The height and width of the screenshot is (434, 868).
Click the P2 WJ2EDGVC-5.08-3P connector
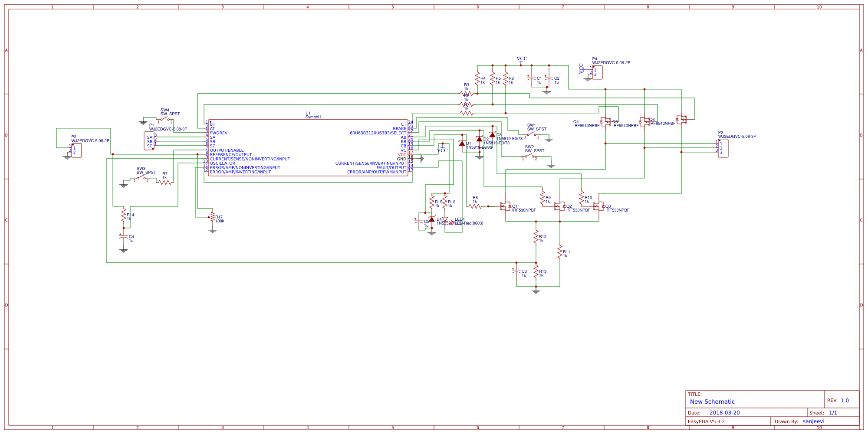pyautogui.click(x=723, y=148)
